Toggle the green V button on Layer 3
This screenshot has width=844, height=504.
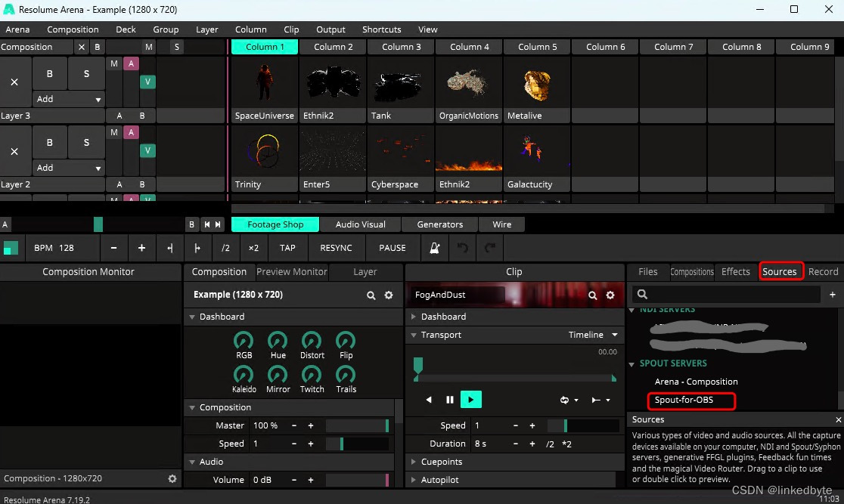[147, 82]
